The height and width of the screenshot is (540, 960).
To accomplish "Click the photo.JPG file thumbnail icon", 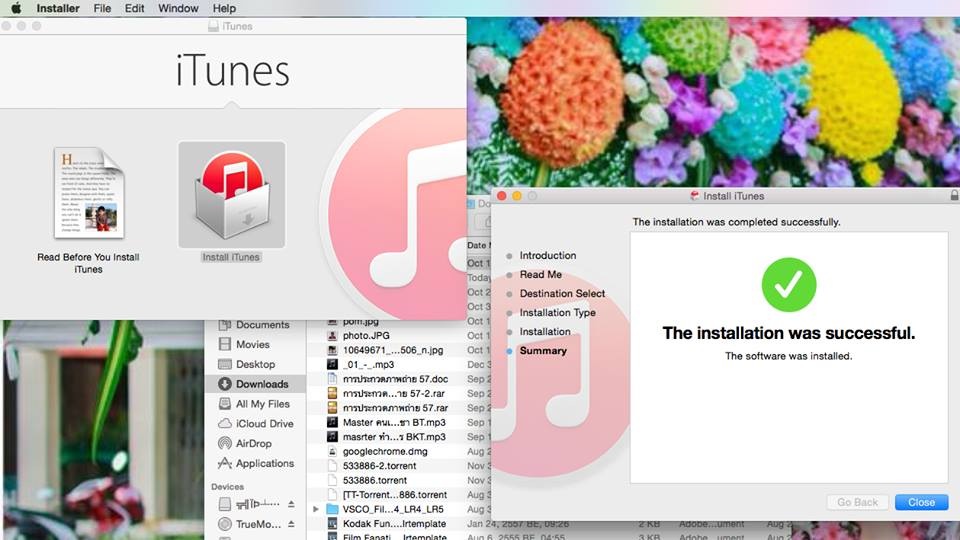I will (332, 336).
